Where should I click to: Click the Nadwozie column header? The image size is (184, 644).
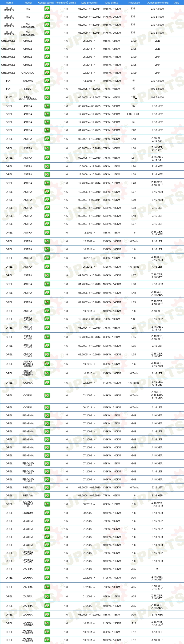point(134,3)
